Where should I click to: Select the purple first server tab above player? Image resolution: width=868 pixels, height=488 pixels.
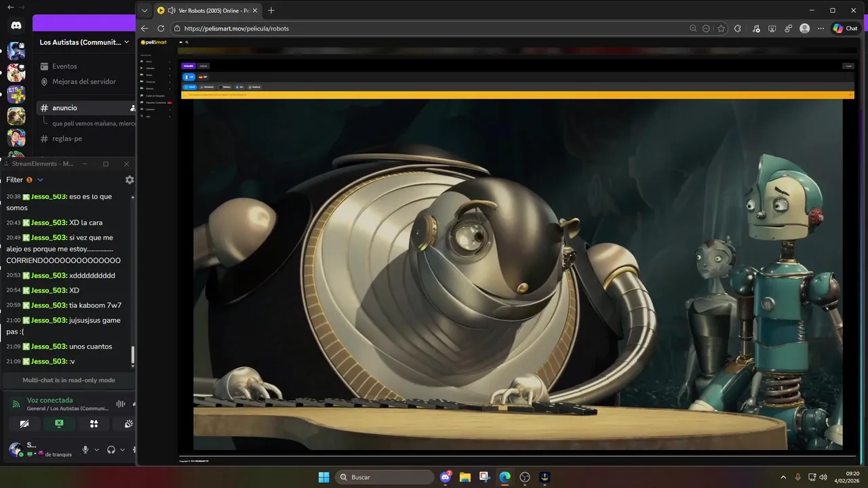point(189,66)
